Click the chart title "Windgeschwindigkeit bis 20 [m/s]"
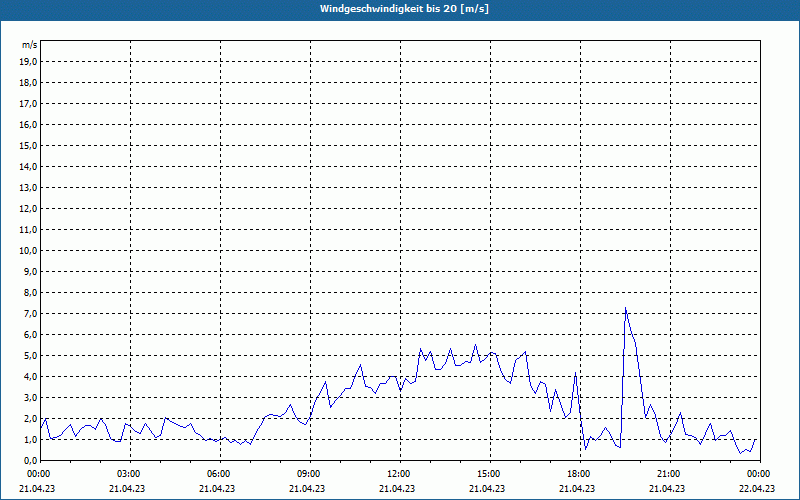 pyautogui.click(x=404, y=9)
